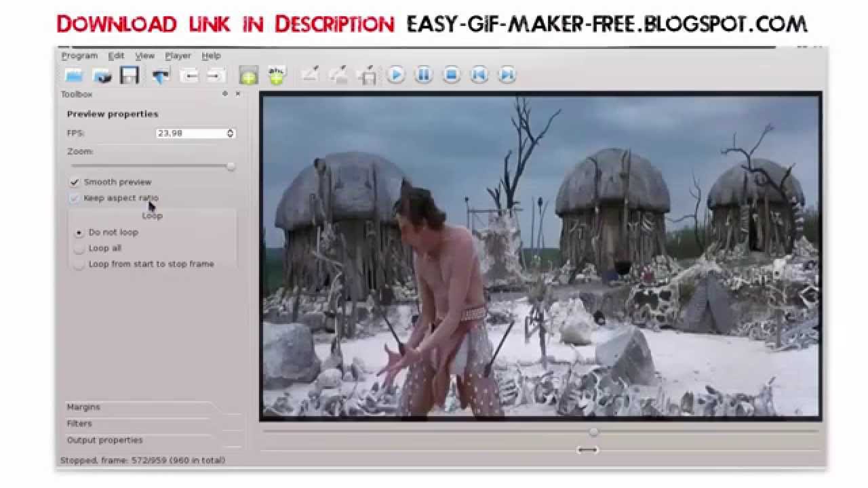The width and height of the screenshot is (868, 488).
Task: Click the first pencil edit toolbar icon
Action: coord(310,75)
